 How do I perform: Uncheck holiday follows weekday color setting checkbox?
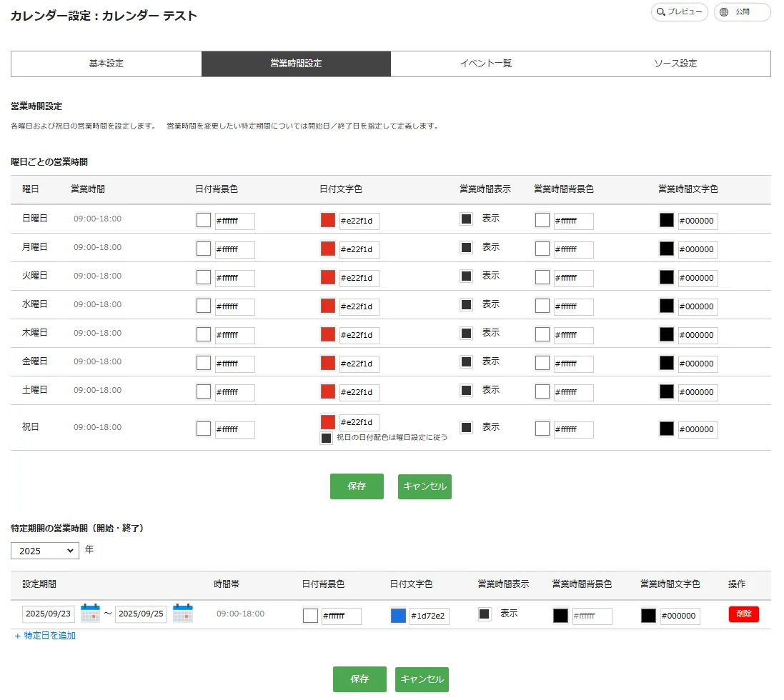327,438
